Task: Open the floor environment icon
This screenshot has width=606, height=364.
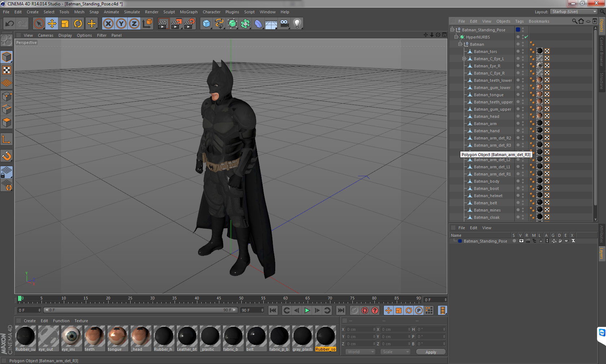Action: pos(271,24)
